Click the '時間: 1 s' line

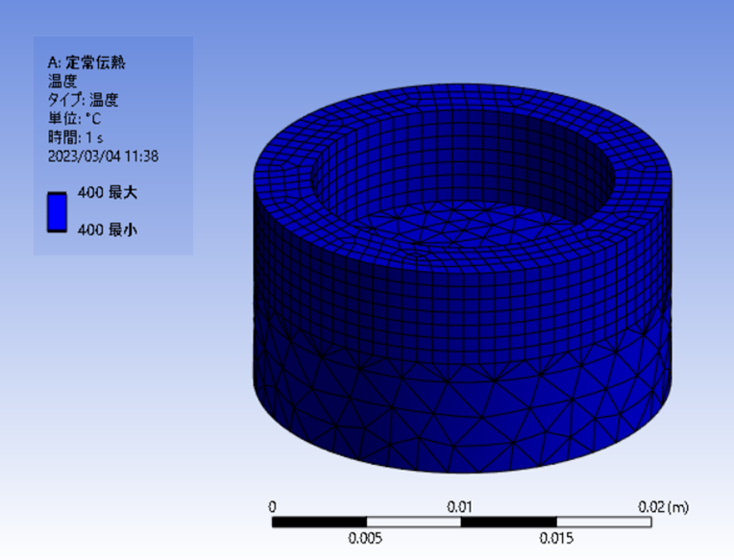point(75,137)
